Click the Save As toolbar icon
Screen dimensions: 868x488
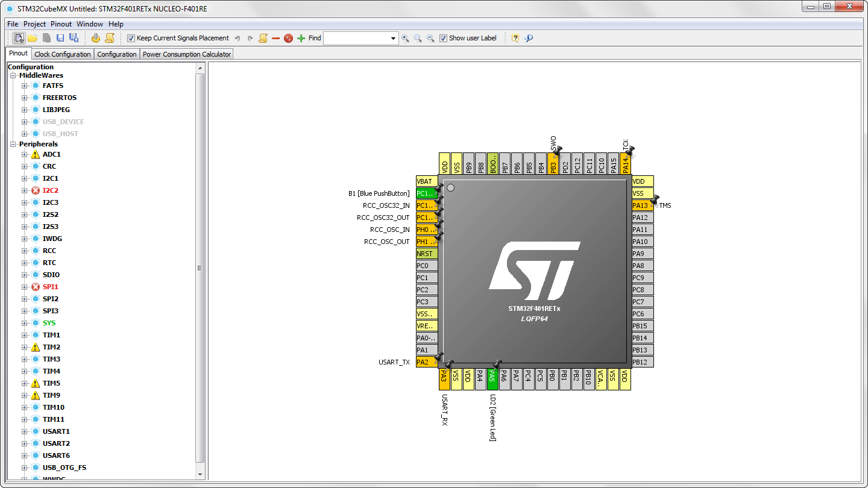point(74,38)
